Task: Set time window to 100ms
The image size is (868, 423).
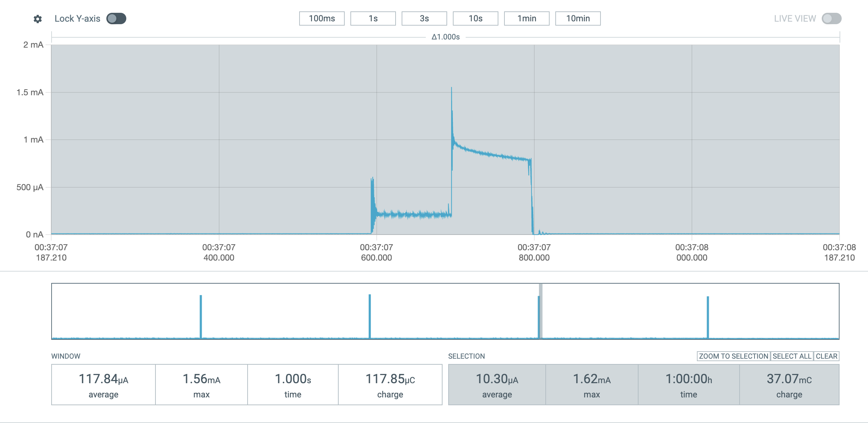Action: coord(322,18)
